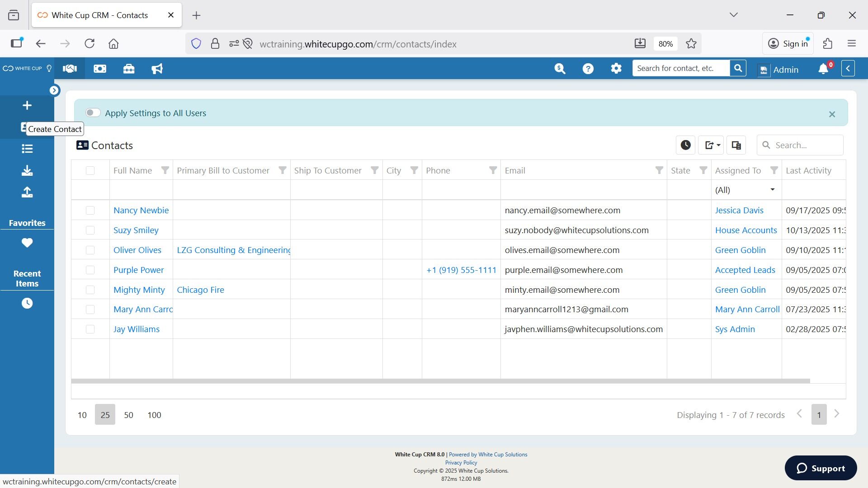Open Recent Items clock icon
Image resolution: width=868 pixels, height=488 pixels.
tap(27, 303)
